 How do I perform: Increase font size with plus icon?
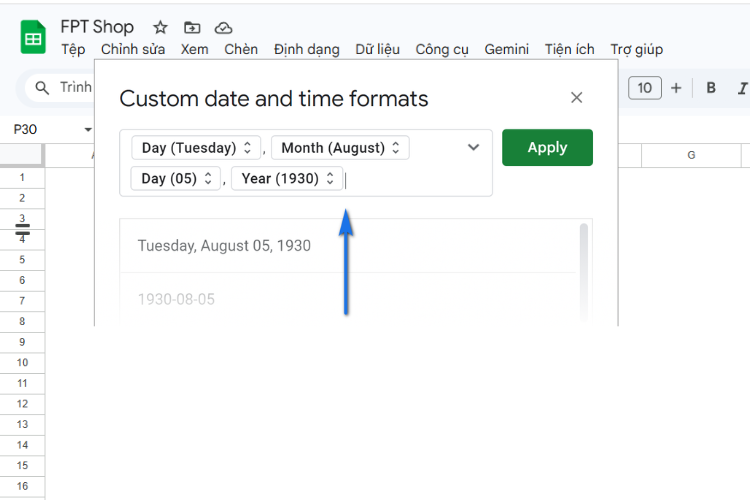[x=676, y=88]
